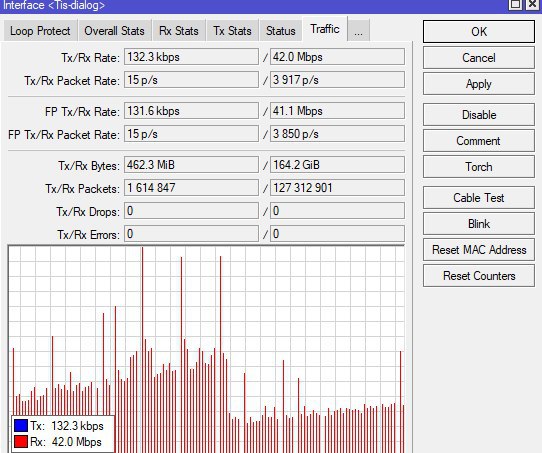Add a Comment to the interface
The height and width of the screenshot is (453, 542).
(479, 141)
